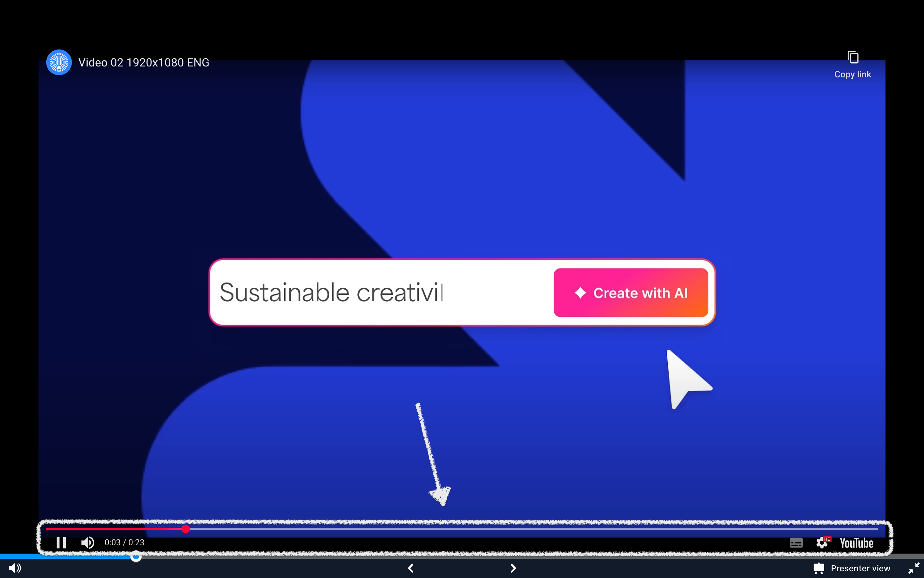Pause the YouTube video

61,542
